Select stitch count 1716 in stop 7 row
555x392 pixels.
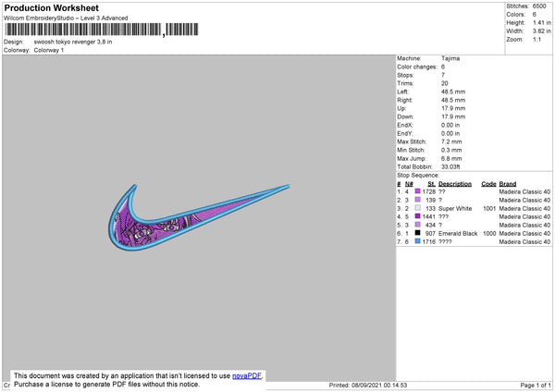pos(429,242)
